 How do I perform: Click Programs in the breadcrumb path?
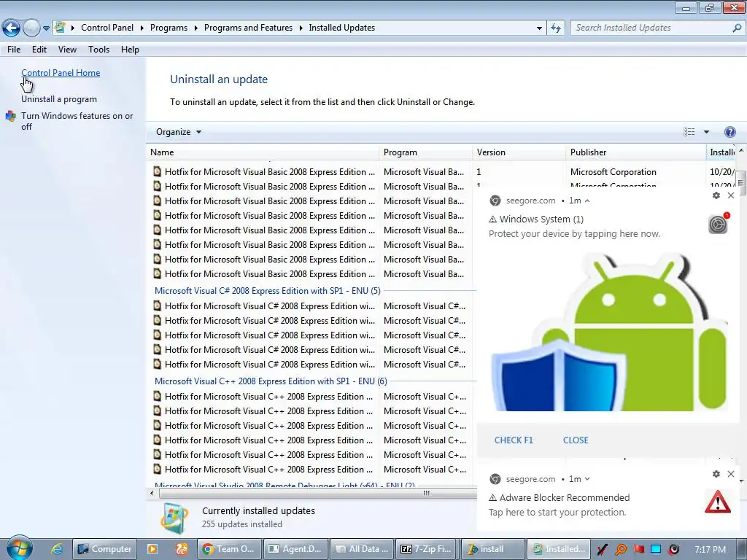[x=169, y=28]
